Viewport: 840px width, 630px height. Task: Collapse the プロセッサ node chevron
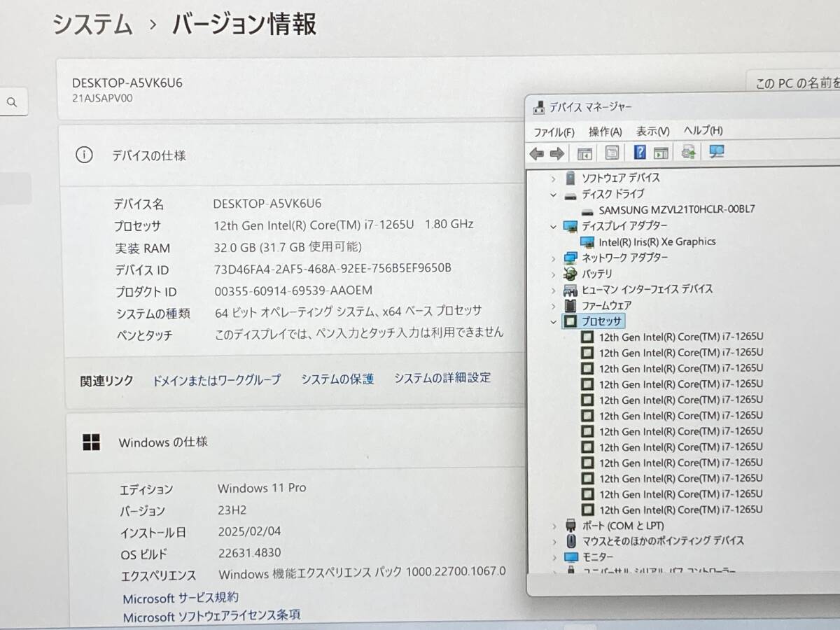point(553,321)
